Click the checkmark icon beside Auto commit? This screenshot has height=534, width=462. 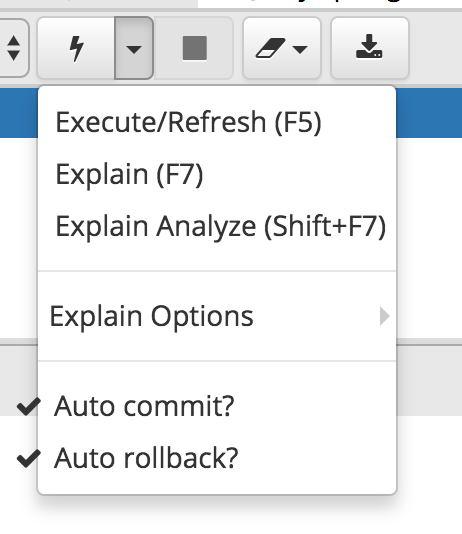coord(29,406)
